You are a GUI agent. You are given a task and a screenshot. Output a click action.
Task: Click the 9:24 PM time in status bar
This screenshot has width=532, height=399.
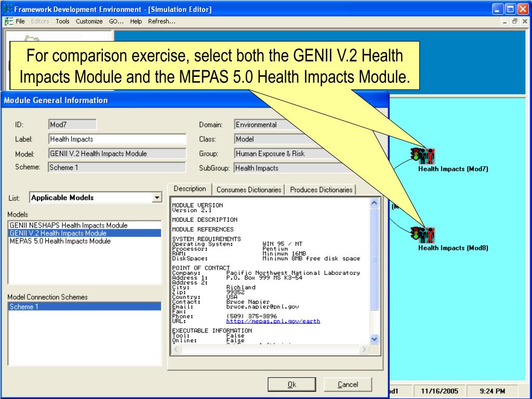point(493,391)
